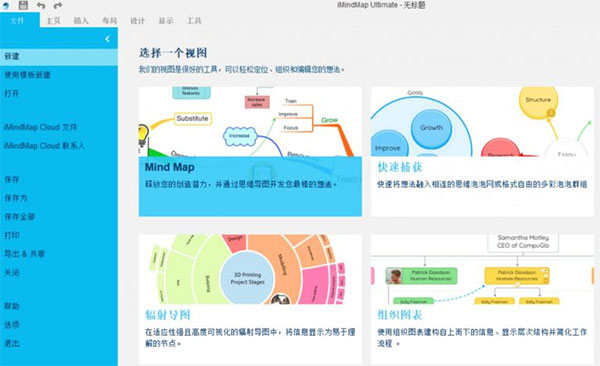Viewport: 600px width, 366px height.
Task: Select the Mind Map view preview image
Action: tap(250, 121)
